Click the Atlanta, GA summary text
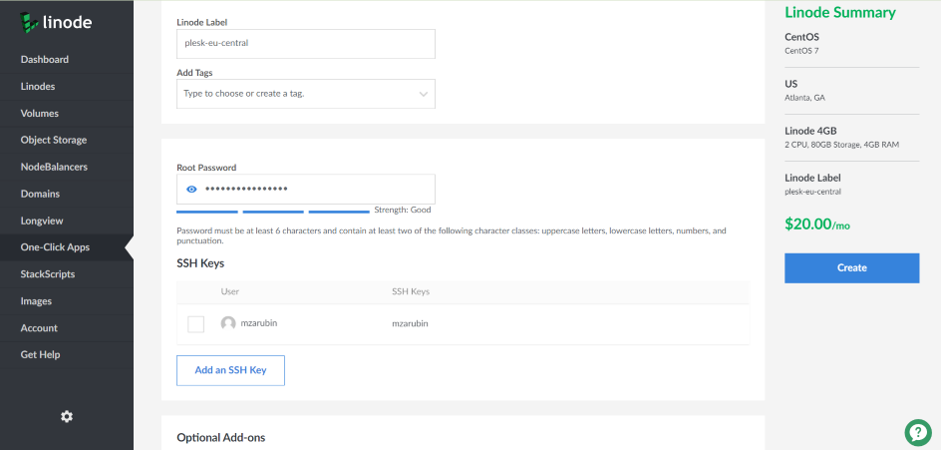This screenshot has width=941, height=450. coord(805,98)
